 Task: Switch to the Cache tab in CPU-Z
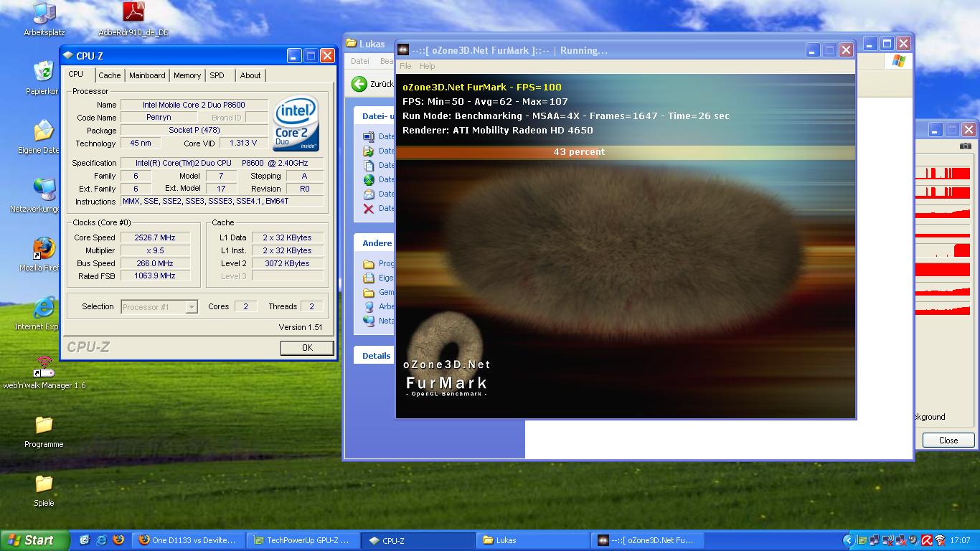[x=110, y=75]
